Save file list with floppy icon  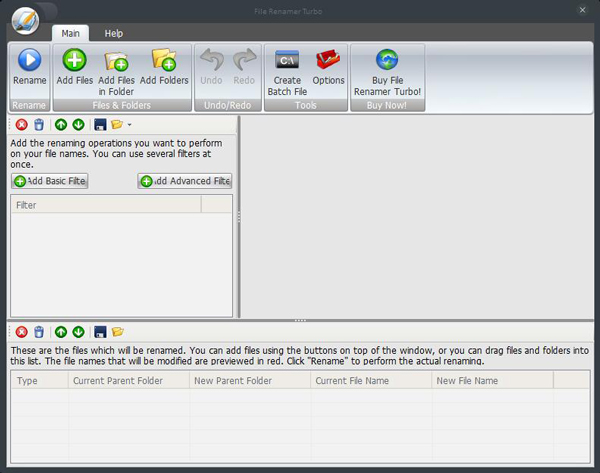[100, 332]
